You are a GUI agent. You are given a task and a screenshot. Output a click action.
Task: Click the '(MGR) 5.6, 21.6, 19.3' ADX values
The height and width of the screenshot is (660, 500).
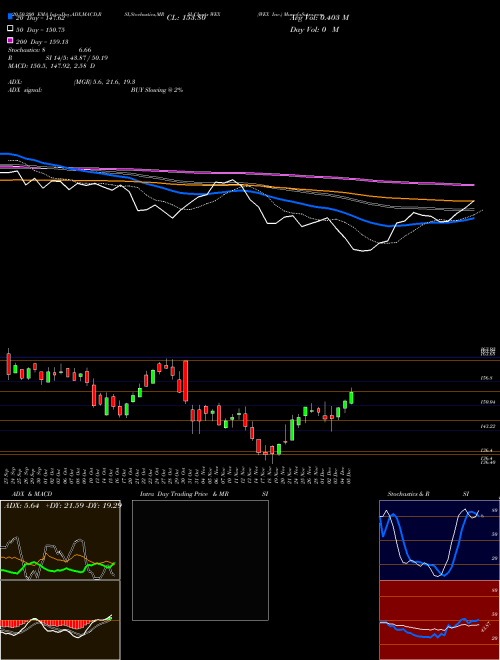tap(104, 82)
